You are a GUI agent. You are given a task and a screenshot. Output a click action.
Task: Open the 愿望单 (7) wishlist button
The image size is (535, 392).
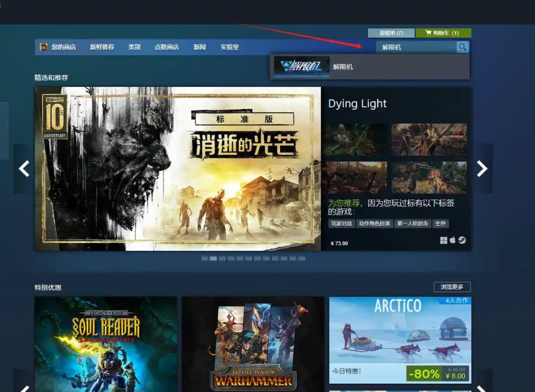[391, 33]
